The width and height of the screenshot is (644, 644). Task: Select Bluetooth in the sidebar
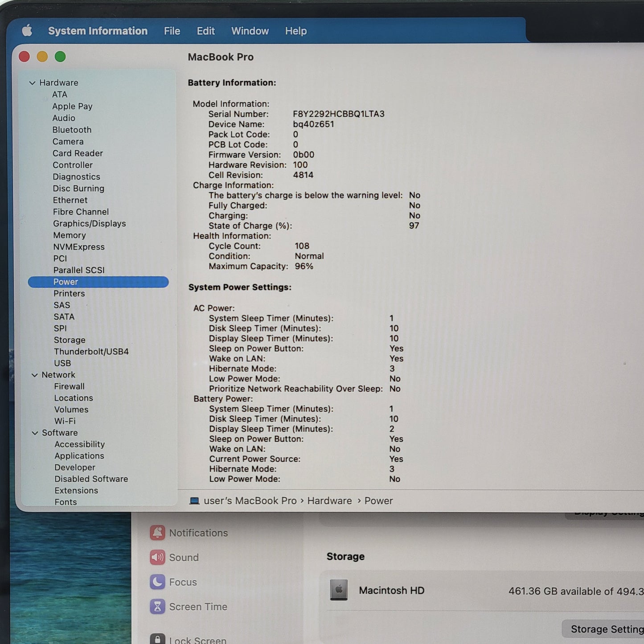click(x=72, y=130)
